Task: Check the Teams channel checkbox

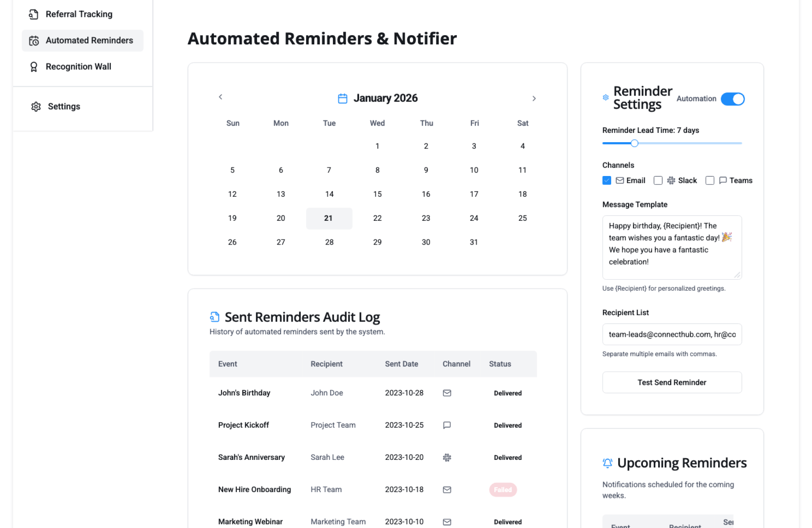Action: click(x=710, y=181)
